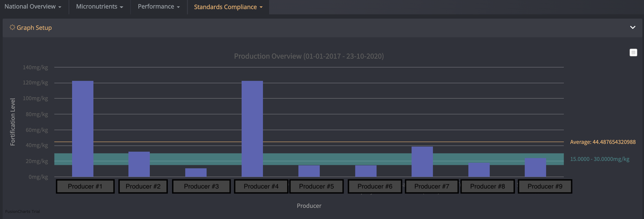The image size is (644, 219).
Task: Click the Producer #5 axis label
Action: tap(316, 186)
